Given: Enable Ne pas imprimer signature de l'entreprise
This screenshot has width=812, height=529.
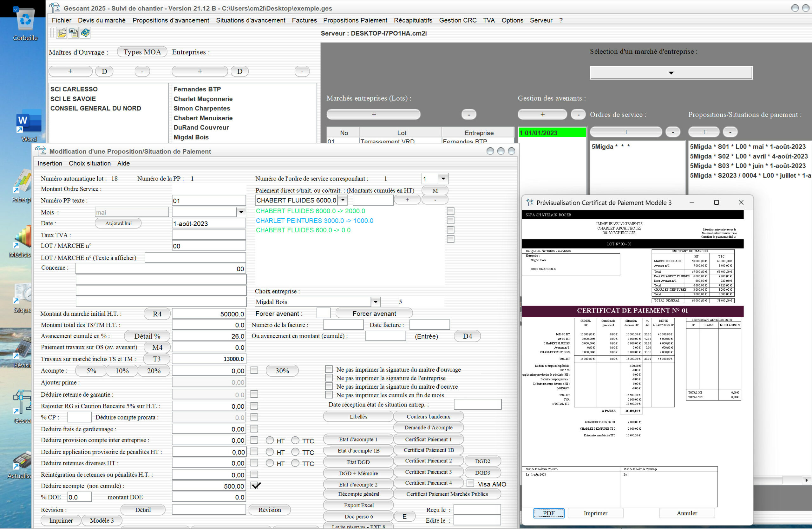Looking at the screenshot, I should 329,378.
